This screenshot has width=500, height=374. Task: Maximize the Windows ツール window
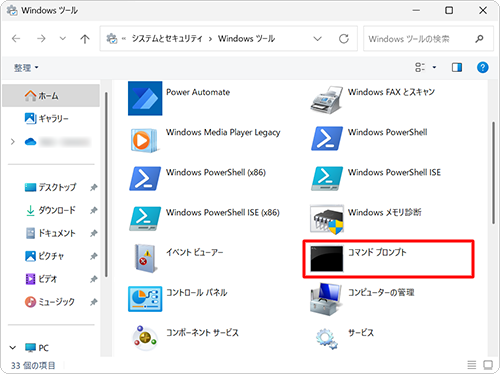(x=449, y=10)
